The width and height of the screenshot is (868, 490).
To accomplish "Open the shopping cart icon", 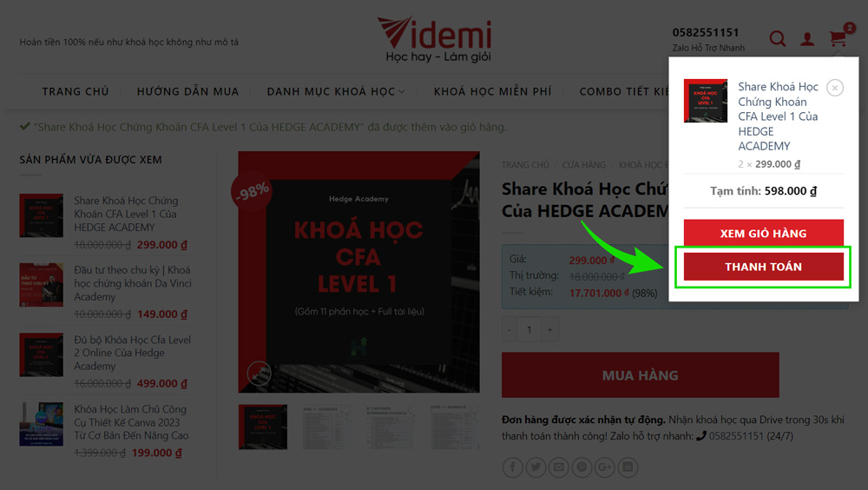I will [838, 38].
